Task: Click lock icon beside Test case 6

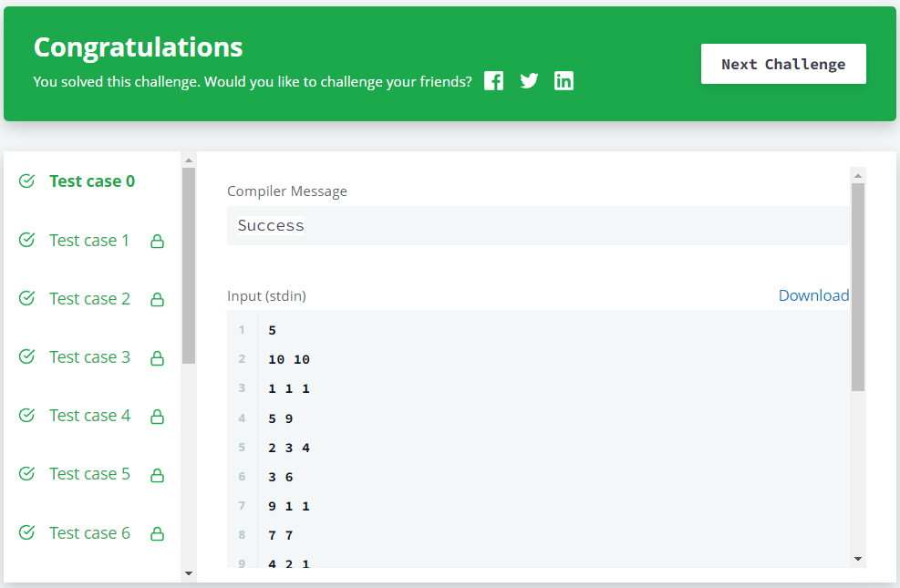Action: click(157, 534)
